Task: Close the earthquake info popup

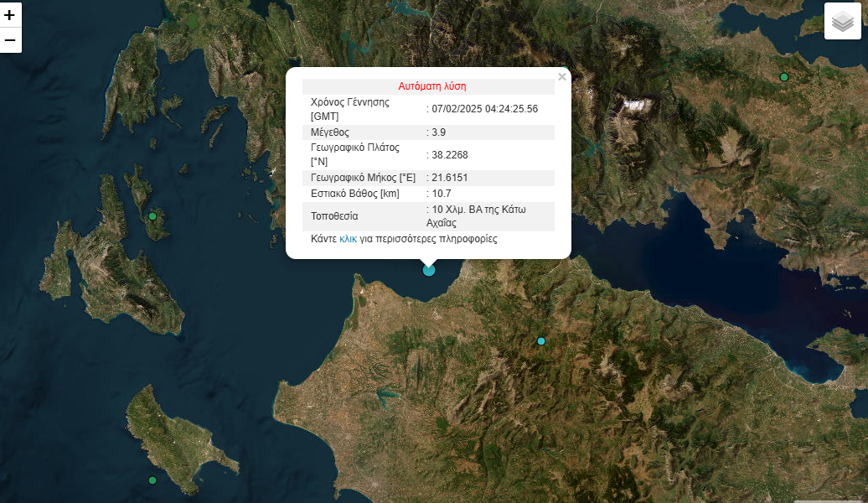Action: pos(562,77)
